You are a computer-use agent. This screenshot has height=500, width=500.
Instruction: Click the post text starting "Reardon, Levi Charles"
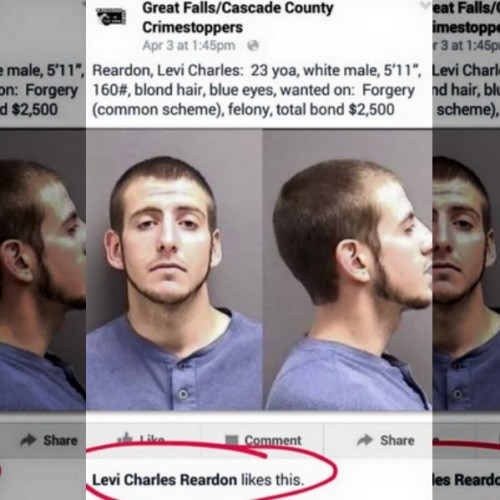click(257, 90)
